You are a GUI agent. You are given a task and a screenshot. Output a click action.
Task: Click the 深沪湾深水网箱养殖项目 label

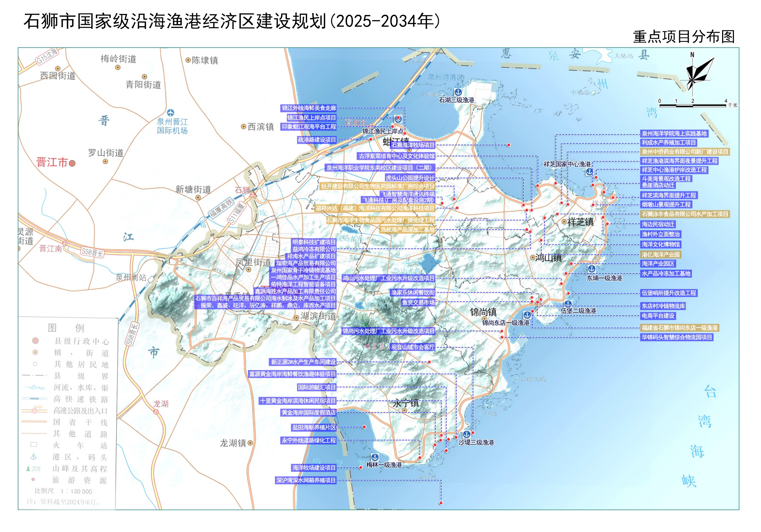pos(306,480)
